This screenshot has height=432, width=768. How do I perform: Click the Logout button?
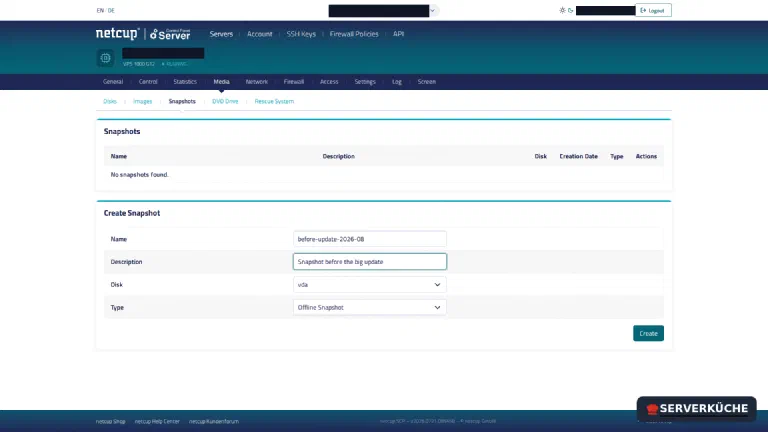click(653, 10)
